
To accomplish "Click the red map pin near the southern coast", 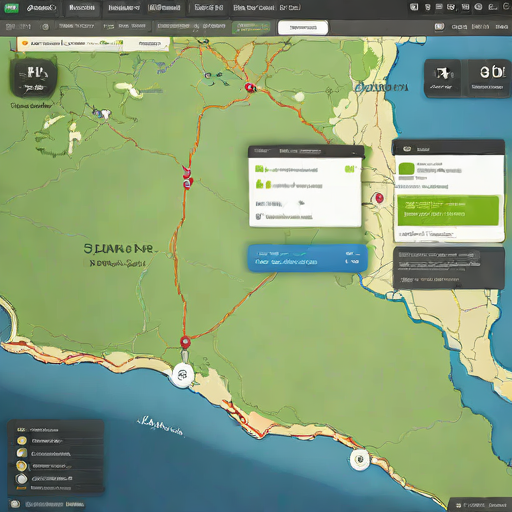I will pos(185,342).
